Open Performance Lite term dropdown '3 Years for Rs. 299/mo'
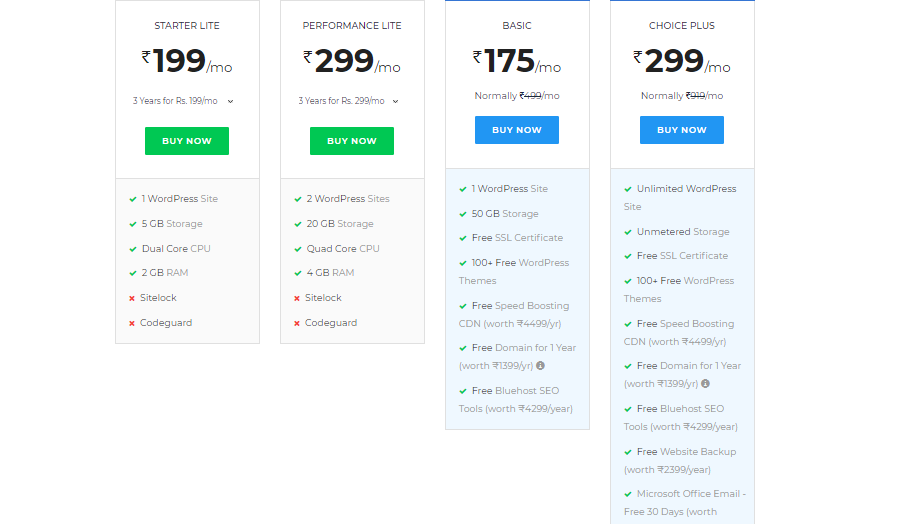 coord(348,101)
